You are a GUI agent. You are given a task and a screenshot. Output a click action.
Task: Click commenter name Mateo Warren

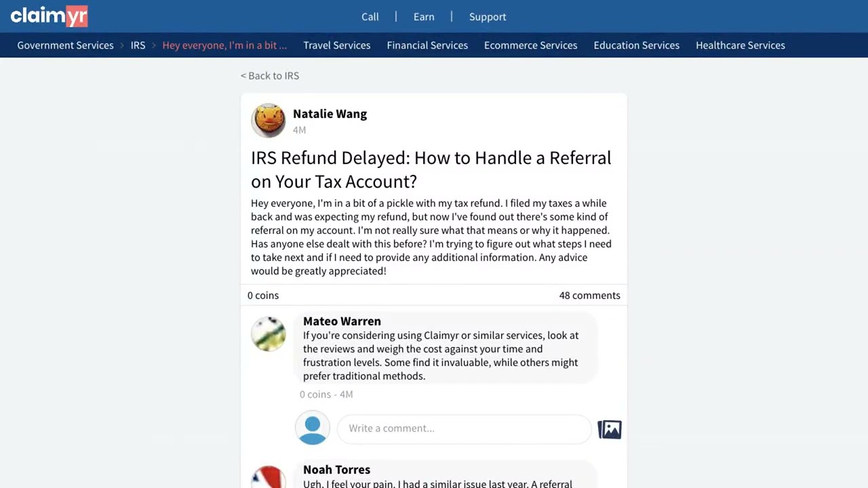click(342, 321)
